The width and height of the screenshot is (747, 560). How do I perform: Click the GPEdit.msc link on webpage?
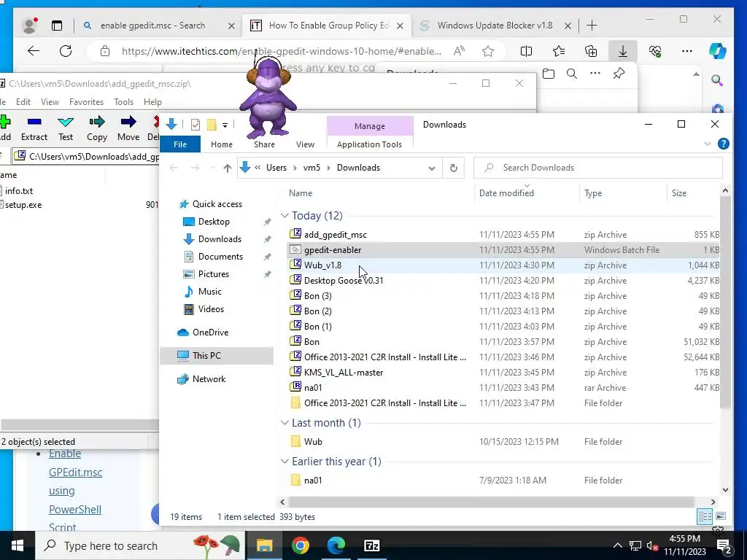pyautogui.click(x=75, y=472)
